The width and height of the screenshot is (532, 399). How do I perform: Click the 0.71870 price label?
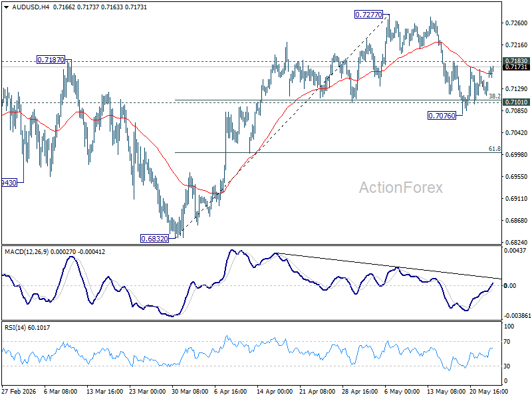click(x=51, y=60)
